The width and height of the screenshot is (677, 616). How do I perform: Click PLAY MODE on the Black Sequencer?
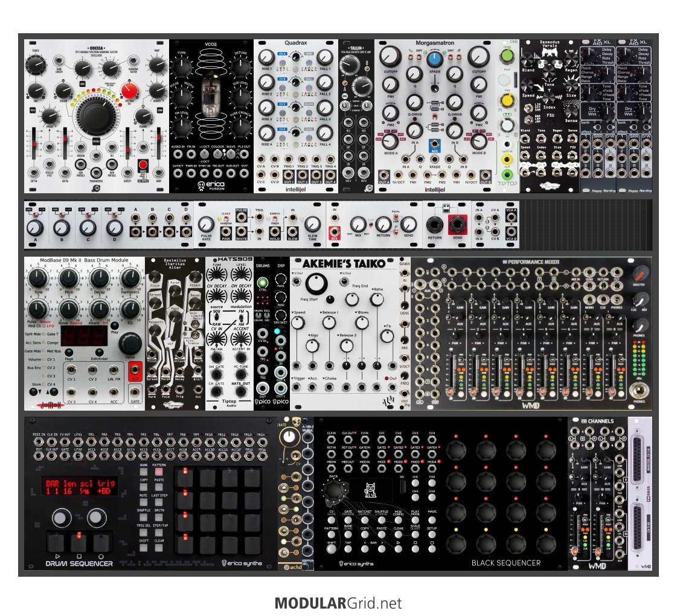(415, 519)
